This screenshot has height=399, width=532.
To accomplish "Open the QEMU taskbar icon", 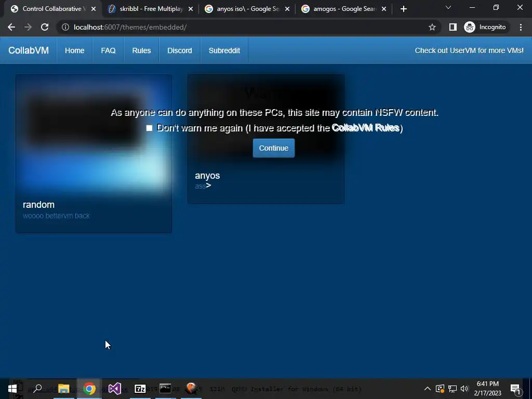I will point(191,389).
